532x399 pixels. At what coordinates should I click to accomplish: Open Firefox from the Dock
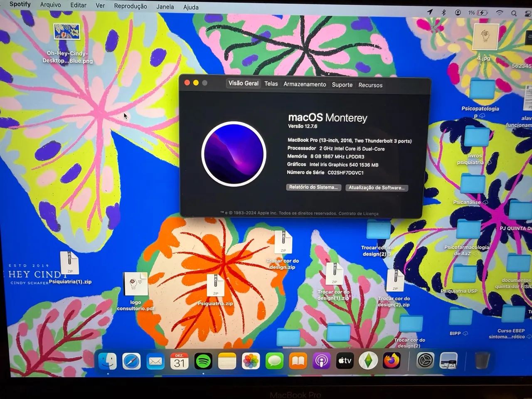[x=392, y=361]
